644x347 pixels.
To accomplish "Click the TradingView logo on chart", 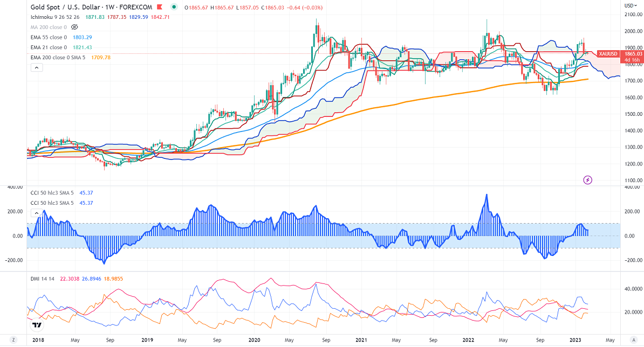I will coord(37,324).
